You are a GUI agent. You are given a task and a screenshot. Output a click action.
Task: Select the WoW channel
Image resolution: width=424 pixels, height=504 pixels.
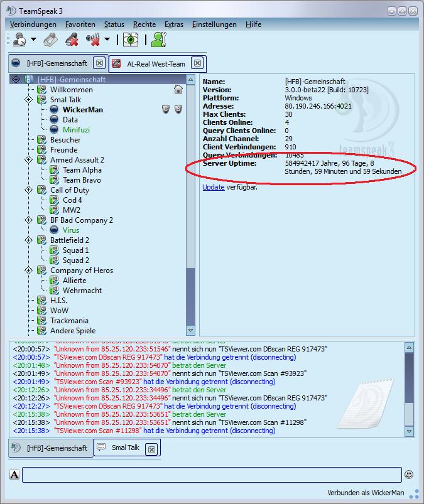click(59, 311)
